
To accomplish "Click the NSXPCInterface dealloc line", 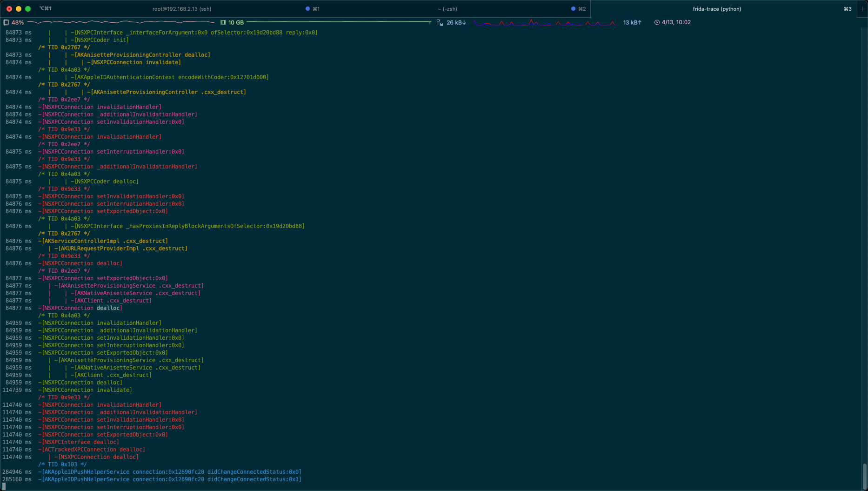I will tap(79, 442).
